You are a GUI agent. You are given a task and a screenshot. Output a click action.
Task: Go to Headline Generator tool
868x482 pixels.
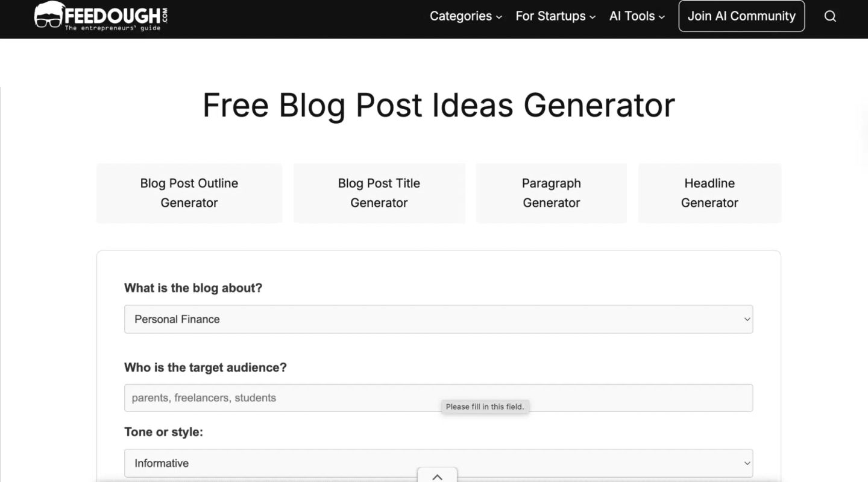point(709,193)
